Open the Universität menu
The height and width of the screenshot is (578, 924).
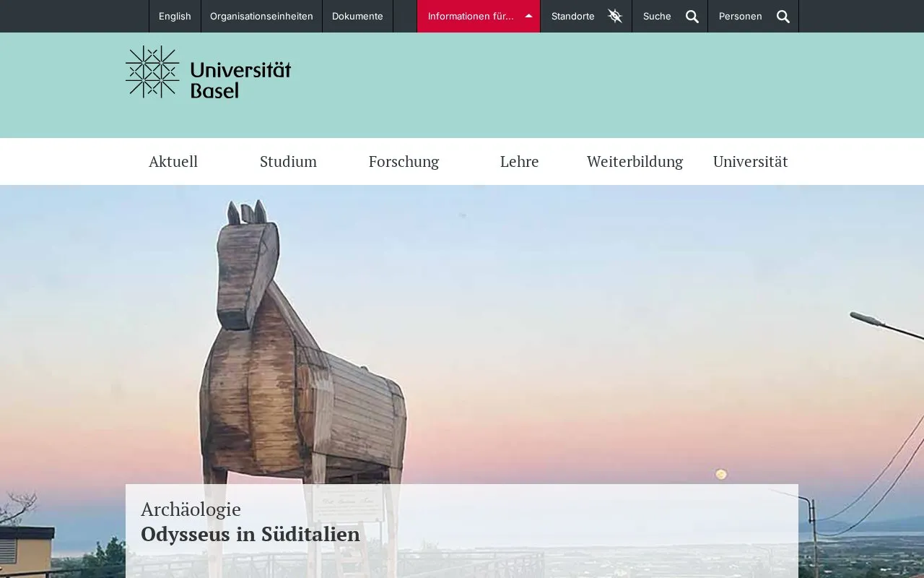(750, 161)
